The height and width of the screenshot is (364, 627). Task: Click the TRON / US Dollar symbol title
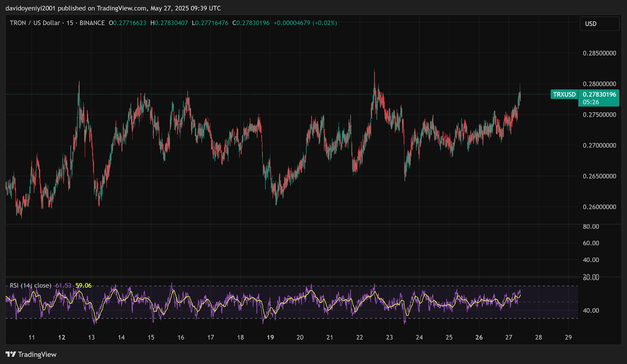pos(35,23)
